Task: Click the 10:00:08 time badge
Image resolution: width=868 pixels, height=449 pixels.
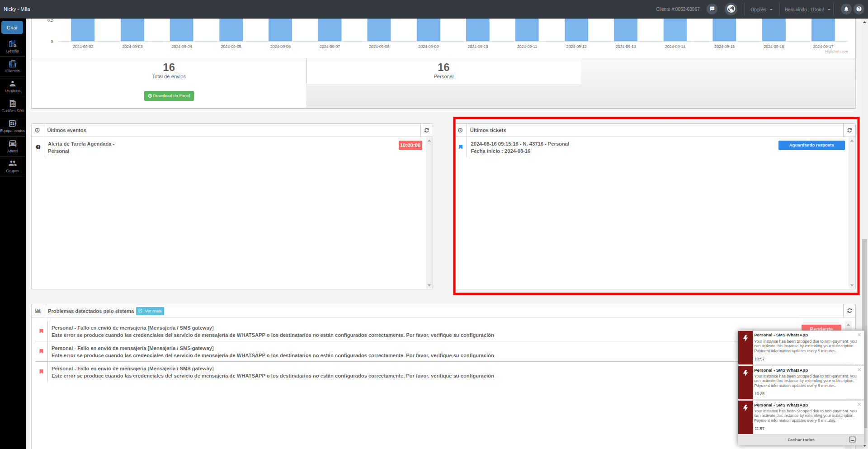Action: (410, 145)
